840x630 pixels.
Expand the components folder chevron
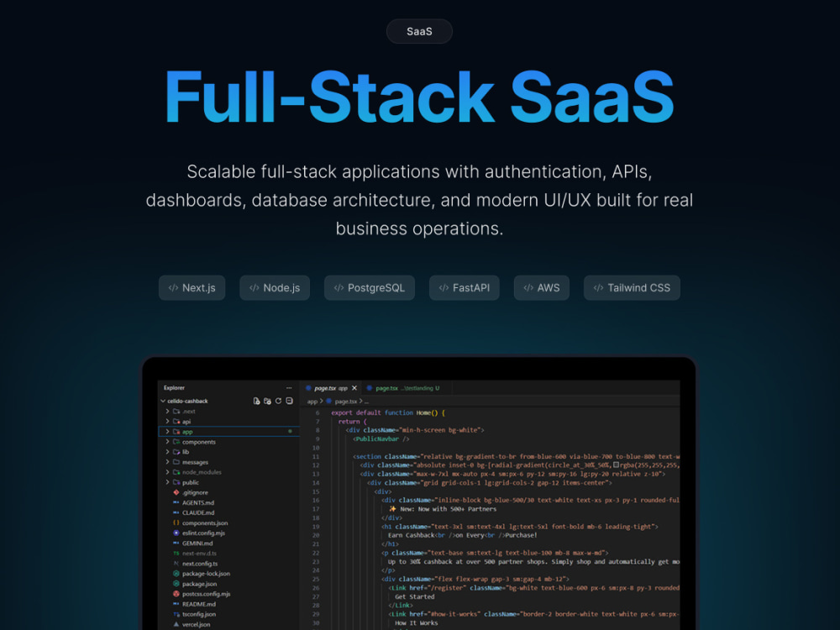click(167, 442)
